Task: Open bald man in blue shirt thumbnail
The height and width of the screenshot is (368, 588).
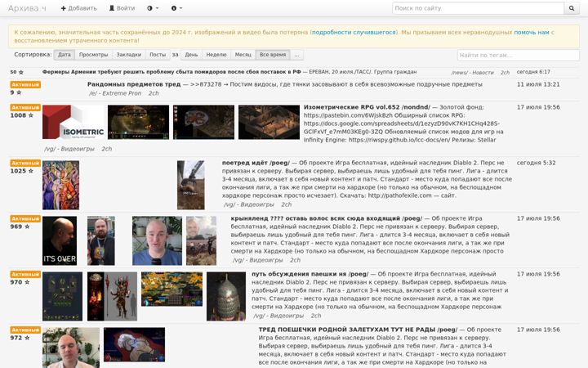Action: (x=157, y=240)
